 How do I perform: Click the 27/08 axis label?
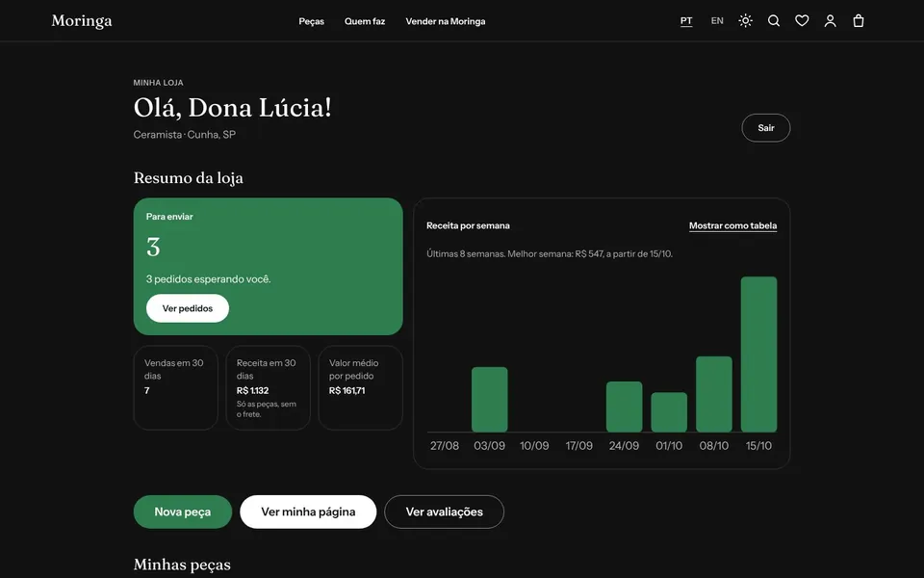tap(445, 446)
